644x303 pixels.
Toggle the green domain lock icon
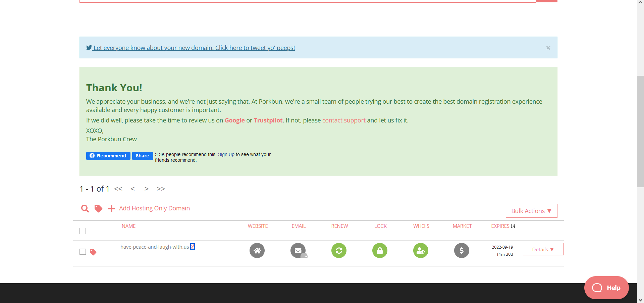(380, 251)
